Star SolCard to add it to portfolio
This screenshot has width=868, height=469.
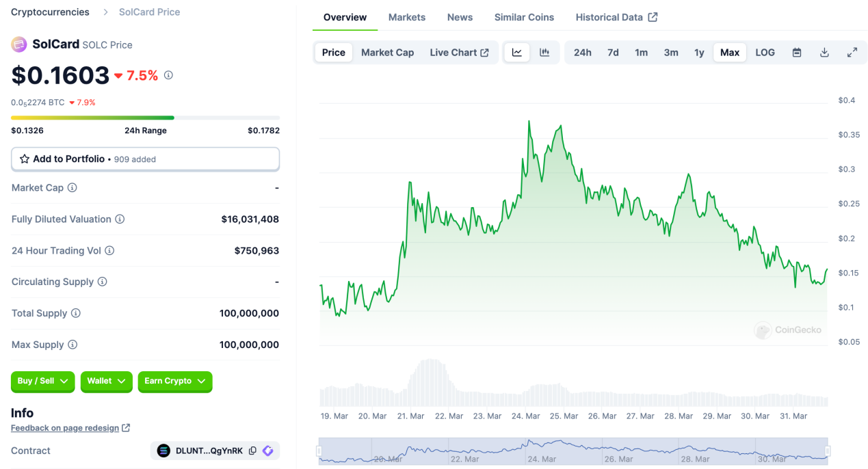click(x=25, y=159)
